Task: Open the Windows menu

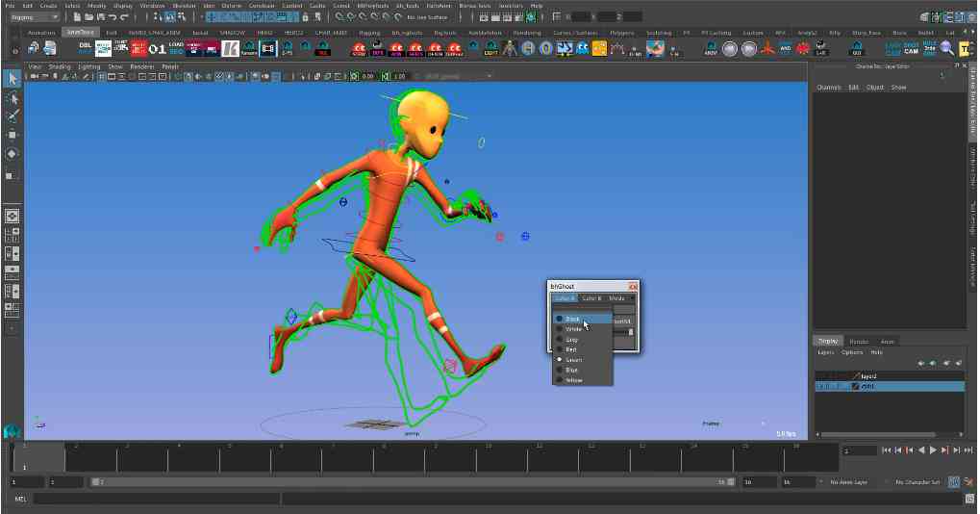Action: pyautogui.click(x=152, y=5)
